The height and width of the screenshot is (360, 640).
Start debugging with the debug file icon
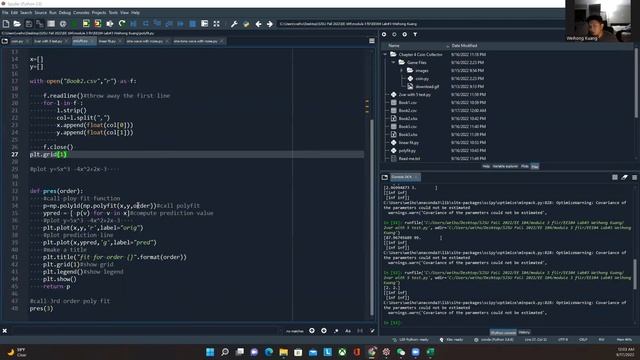tap(133, 24)
